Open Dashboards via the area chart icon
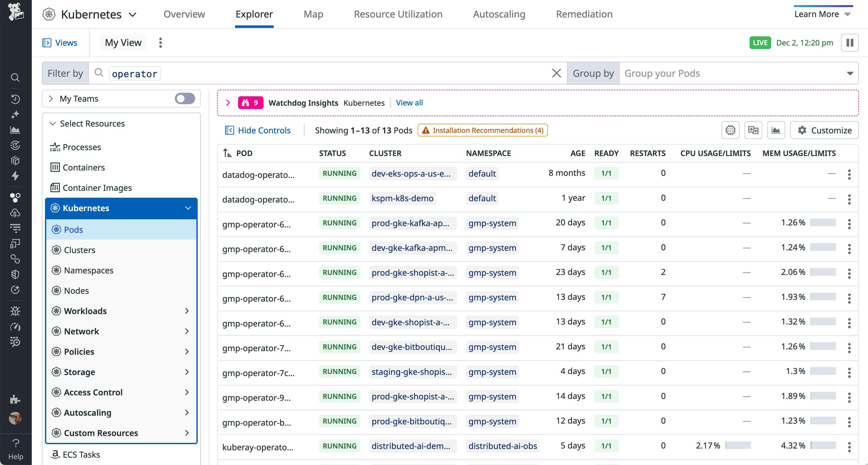 point(15,130)
